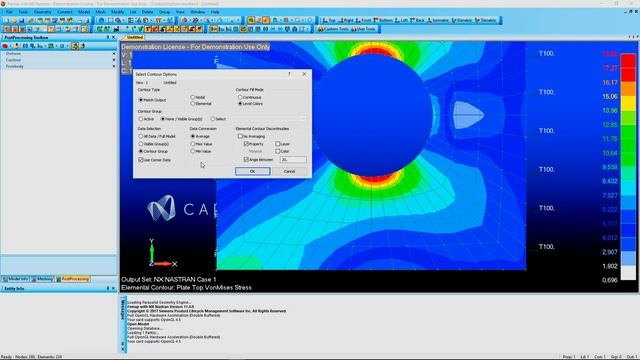
Task: Select the Left view button
Action: coord(401,20)
